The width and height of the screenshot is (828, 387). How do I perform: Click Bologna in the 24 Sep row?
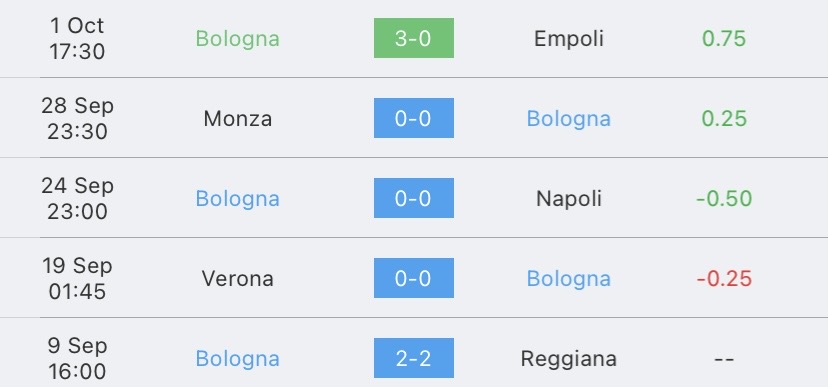[238, 200]
